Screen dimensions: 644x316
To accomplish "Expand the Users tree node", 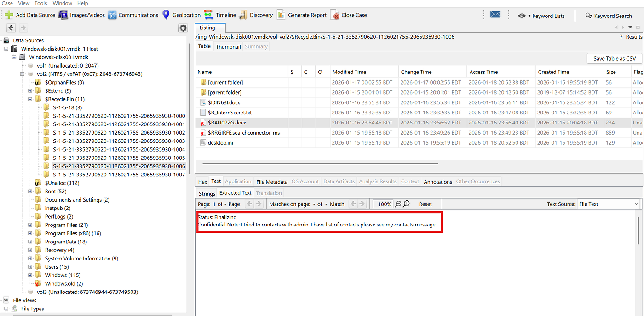I will pos(30,266).
